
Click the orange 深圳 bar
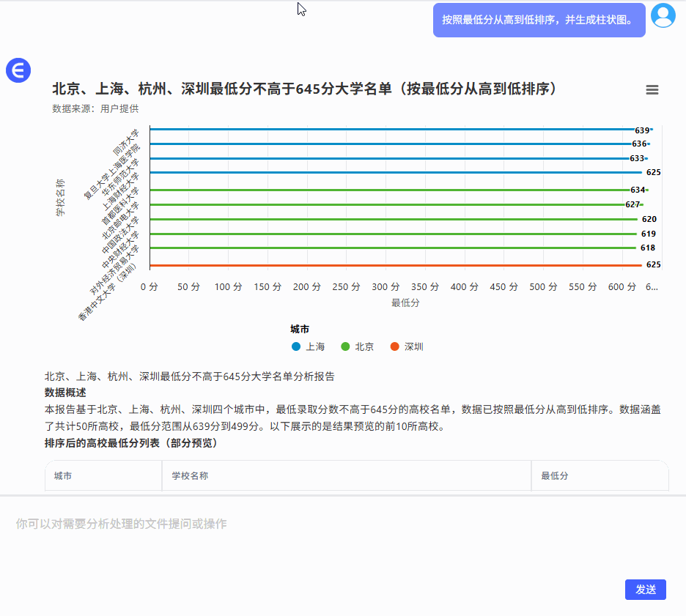[396, 265]
